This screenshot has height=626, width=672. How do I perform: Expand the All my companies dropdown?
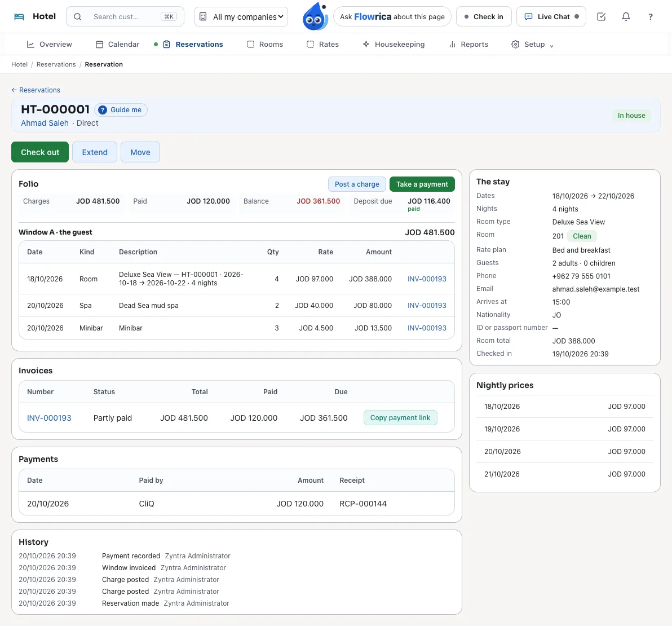click(241, 17)
